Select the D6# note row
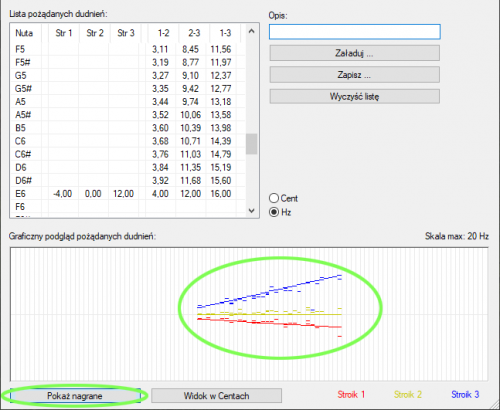The width and height of the screenshot is (500, 410). [x=128, y=181]
